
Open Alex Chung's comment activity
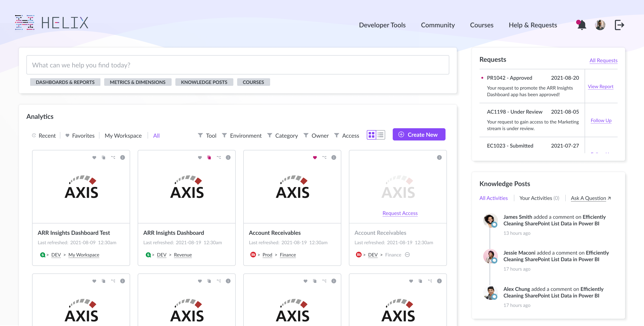(x=553, y=292)
